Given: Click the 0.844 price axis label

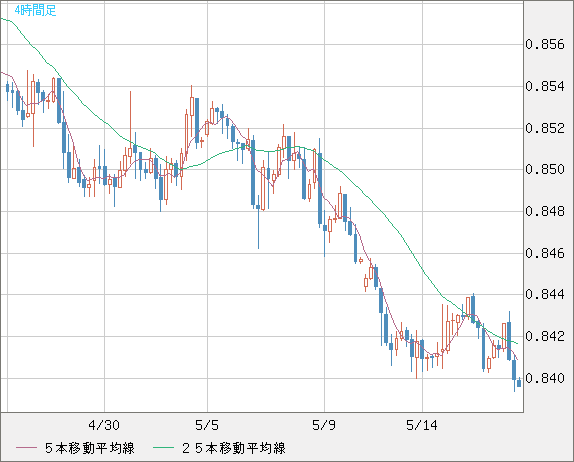Looking at the screenshot, I should click(545, 294).
